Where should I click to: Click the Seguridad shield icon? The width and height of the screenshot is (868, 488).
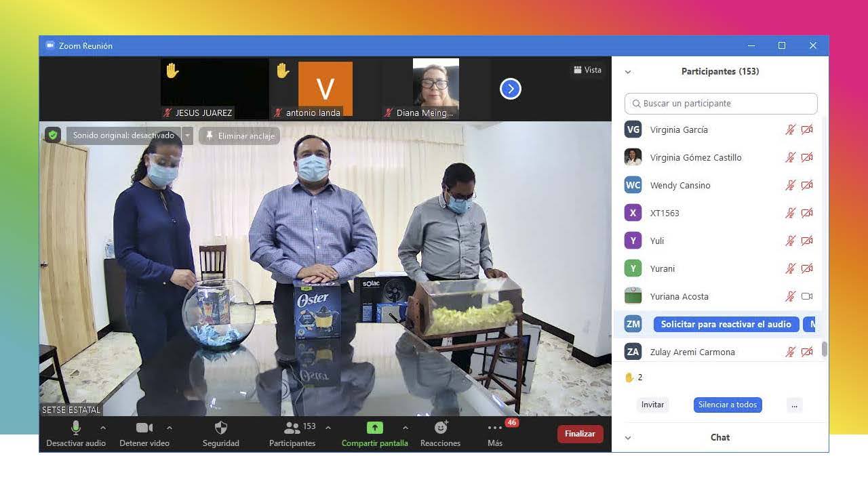[x=221, y=428]
